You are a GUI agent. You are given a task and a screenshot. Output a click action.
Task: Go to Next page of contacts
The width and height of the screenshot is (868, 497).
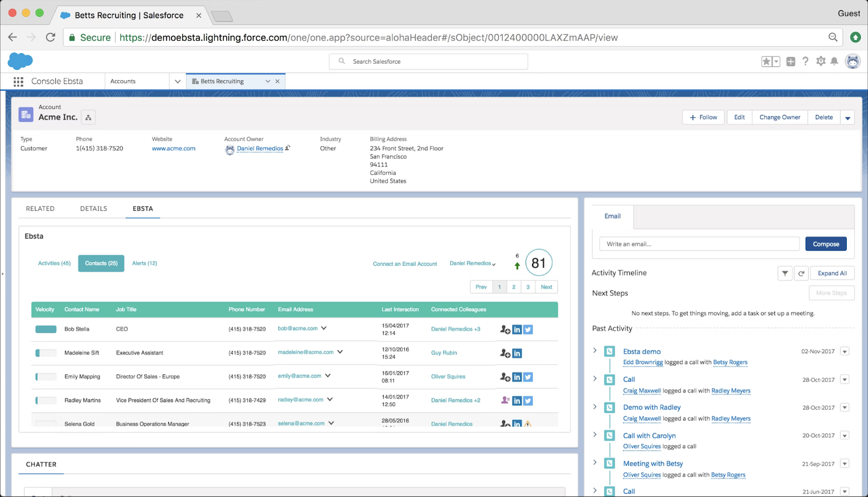click(x=546, y=287)
